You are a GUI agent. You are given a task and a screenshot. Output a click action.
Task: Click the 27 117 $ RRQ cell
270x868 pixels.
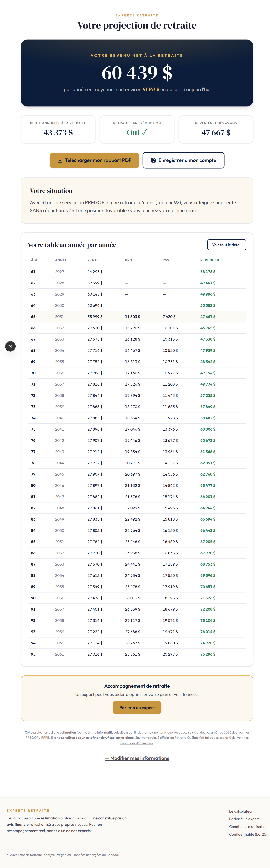tap(133, 620)
